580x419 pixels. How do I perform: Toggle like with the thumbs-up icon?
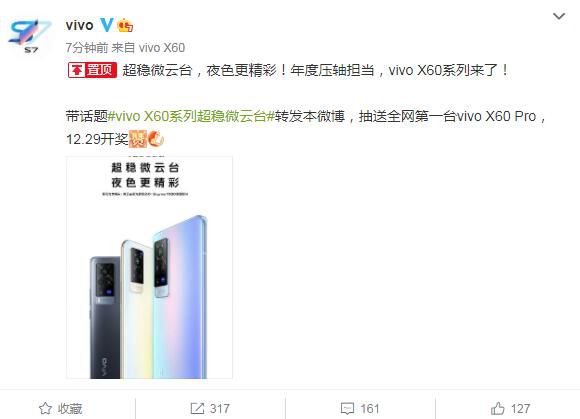click(x=498, y=408)
